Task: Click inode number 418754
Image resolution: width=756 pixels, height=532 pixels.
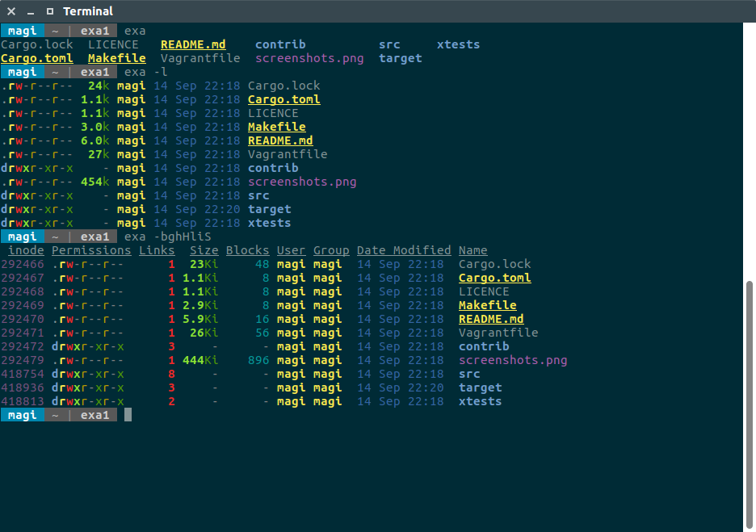Action: click(23, 374)
